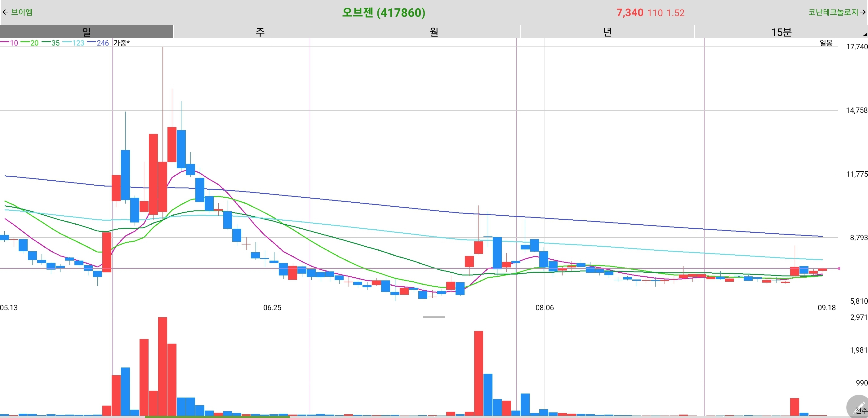Switch to the 주 weekly tab
This screenshot has height=418, width=868.
click(x=260, y=32)
